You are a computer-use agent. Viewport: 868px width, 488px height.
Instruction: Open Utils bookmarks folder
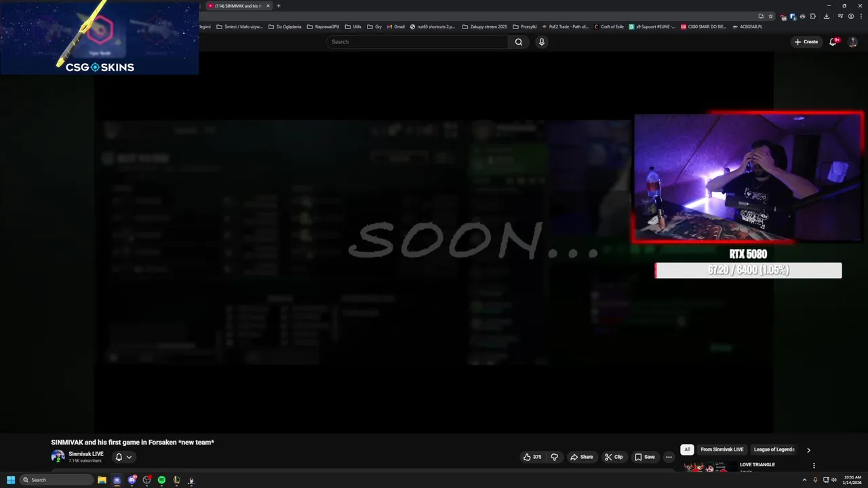click(x=353, y=26)
